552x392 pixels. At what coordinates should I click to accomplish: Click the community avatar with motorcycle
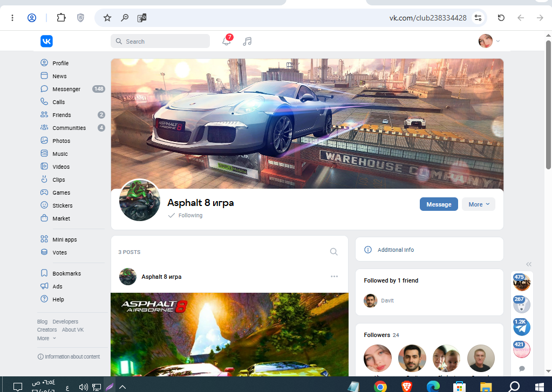tap(140, 200)
